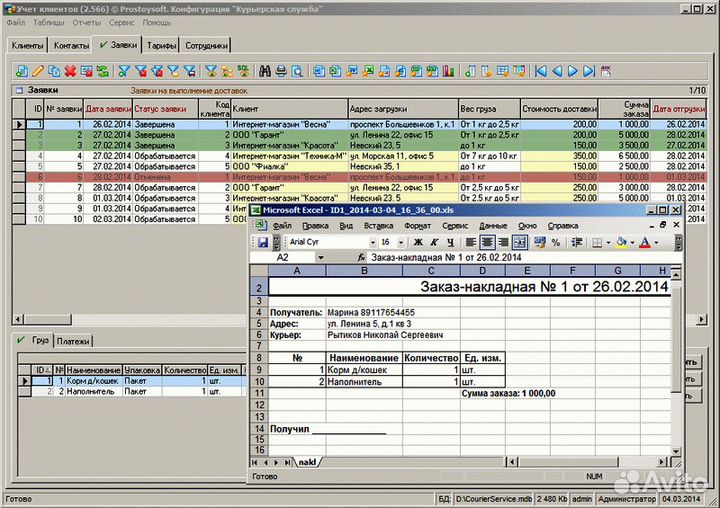Click the center alignment icon in Excel
The image size is (720, 508).
tap(487, 242)
